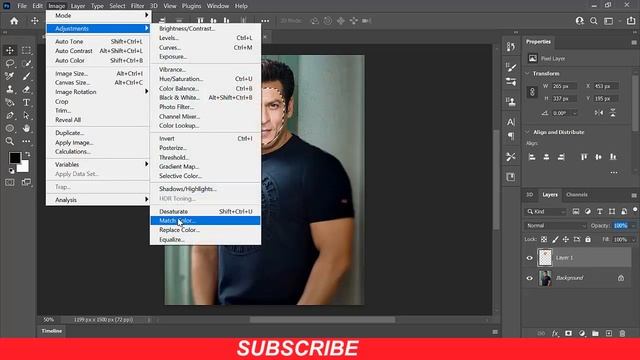Click the Align top edges icon
This screenshot has width=640, height=360.
pyautogui.click(x=584, y=157)
